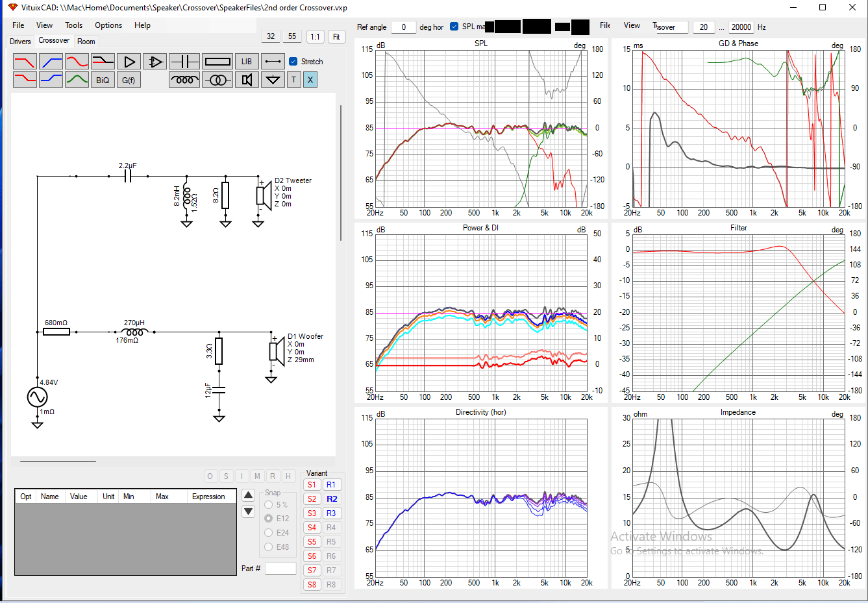Move parameter down with the down arrow
Screen dimensions: 868x603
(248, 511)
